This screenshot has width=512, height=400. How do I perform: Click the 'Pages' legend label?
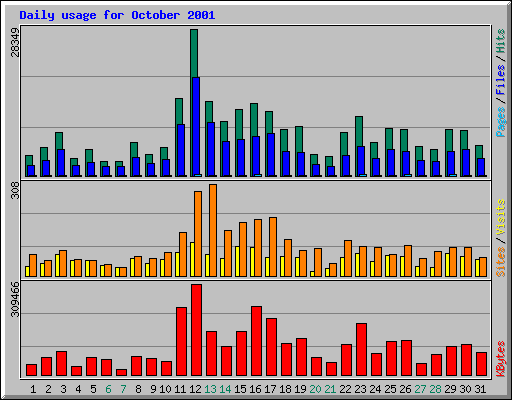501,122
